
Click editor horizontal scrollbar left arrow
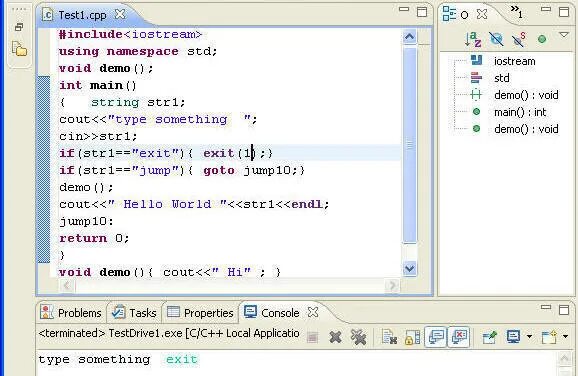click(x=67, y=285)
